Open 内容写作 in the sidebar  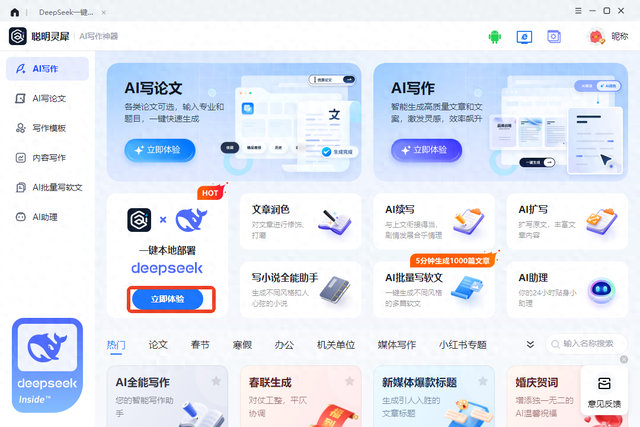[47, 158]
